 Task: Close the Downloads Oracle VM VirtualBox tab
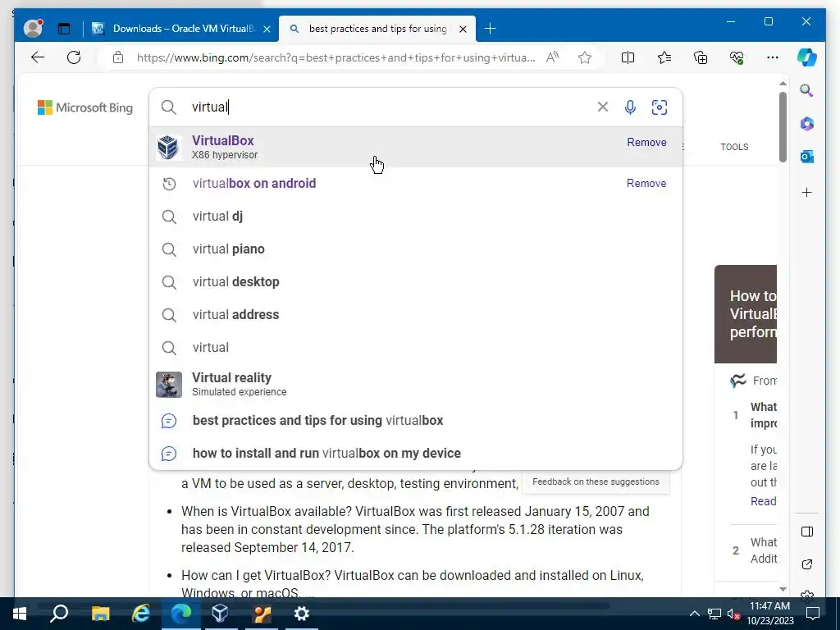click(267, 29)
